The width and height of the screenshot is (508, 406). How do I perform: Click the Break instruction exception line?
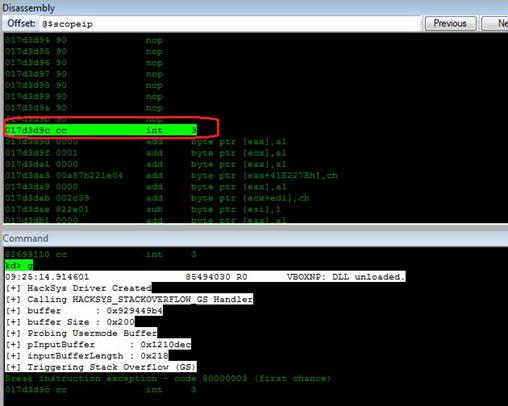pos(168,379)
